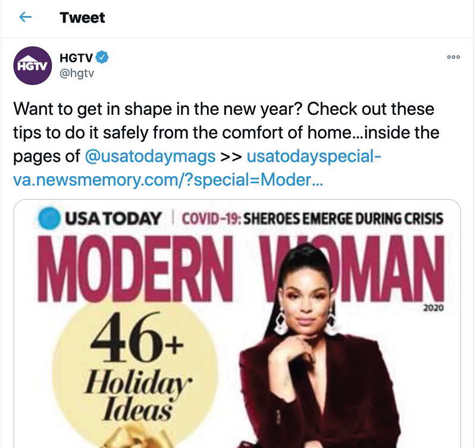Image resolution: width=476 pixels, height=448 pixels.
Task: Click the USA TODAY wordmark on cover
Action: 112,218
